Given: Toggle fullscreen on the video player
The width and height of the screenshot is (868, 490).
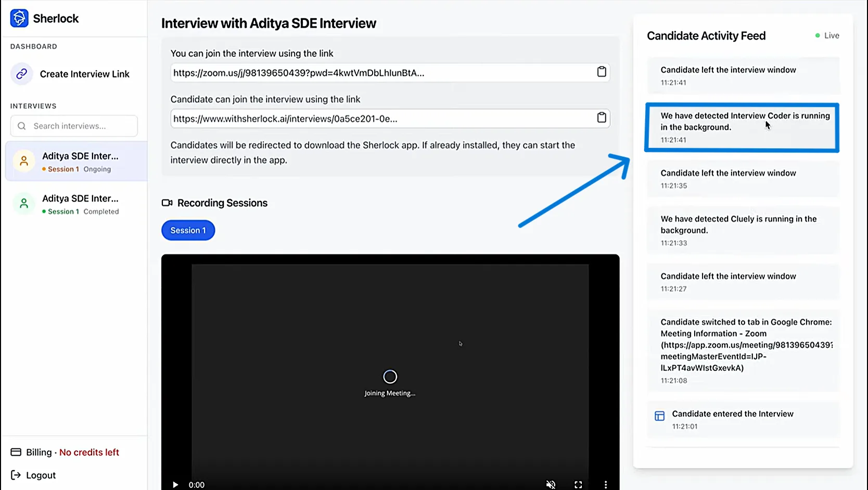Looking at the screenshot, I should point(578,484).
